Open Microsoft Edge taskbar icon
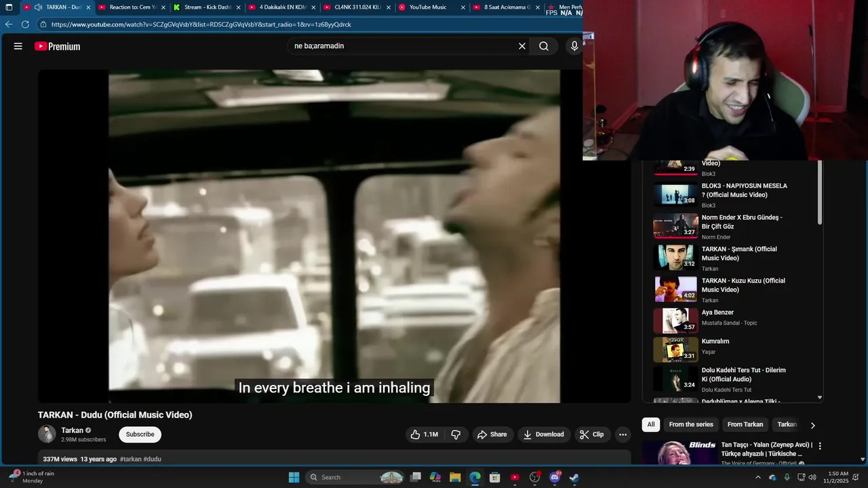Viewport: 868px width, 488px height. 475,477
